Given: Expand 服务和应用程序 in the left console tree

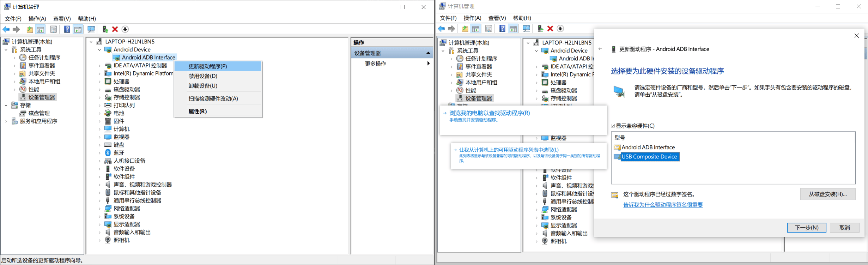Looking at the screenshot, I should pos(6,121).
